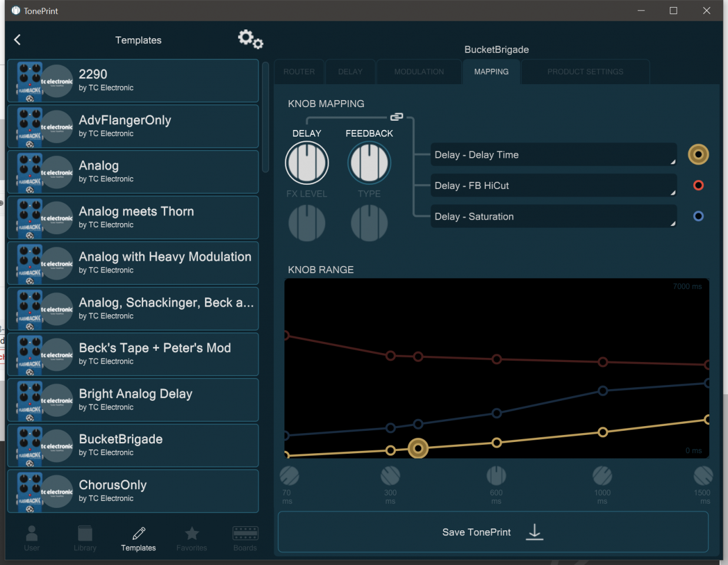The width and height of the screenshot is (728, 565).
Task: Click yellow curve point at 1000 ms
Action: click(x=603, y=432)
